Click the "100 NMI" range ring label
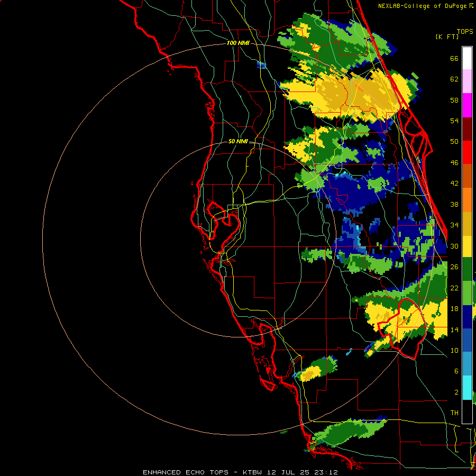 (x=238, y=43)
